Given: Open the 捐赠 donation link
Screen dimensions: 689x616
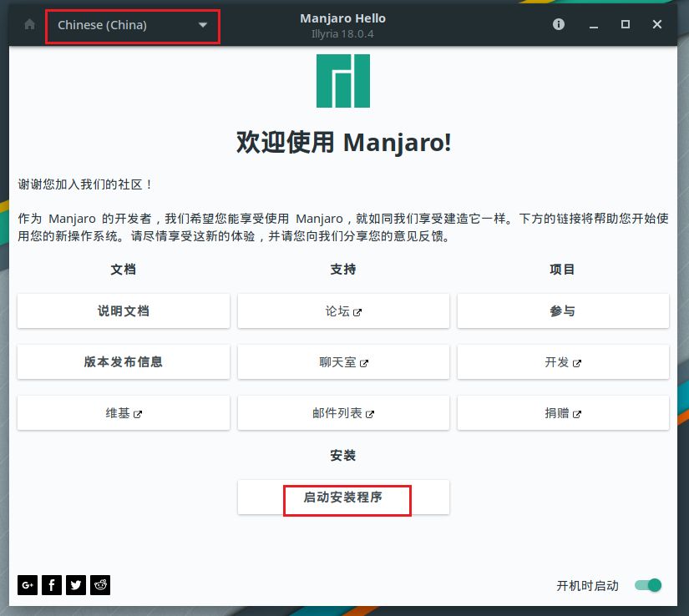Looking at the screenshot, I should (x=563, y=412).
